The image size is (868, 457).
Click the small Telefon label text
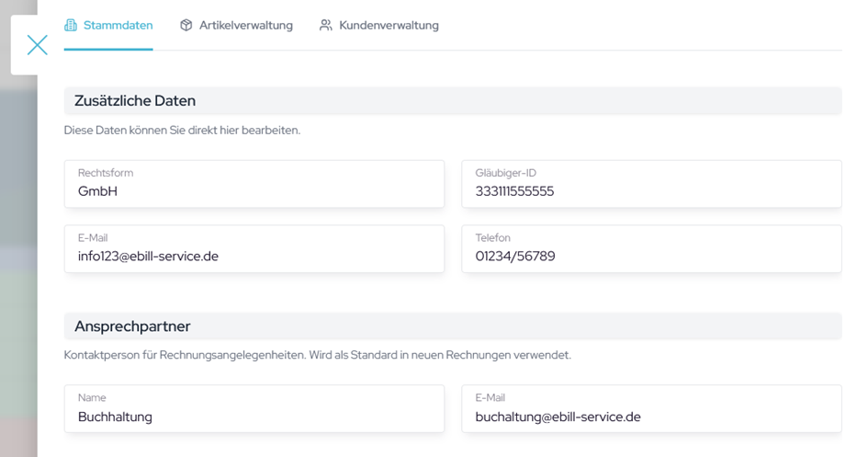492,237
